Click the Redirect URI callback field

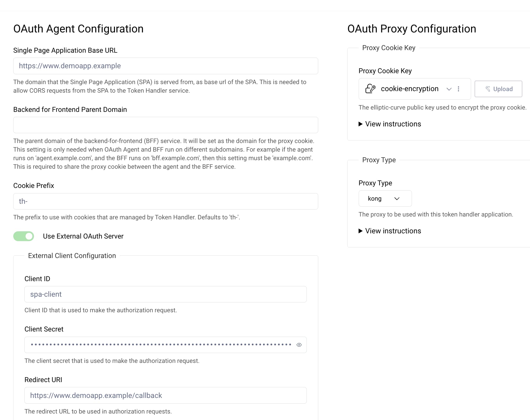(x=165, y=395)
